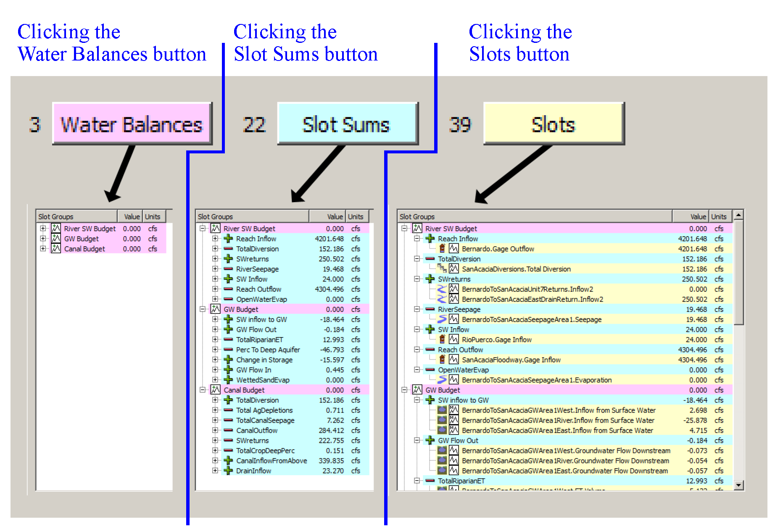The image size is (783, 532).
Task: Click the Bernardo.Gage Outflow gage icon
Action: 442,249
